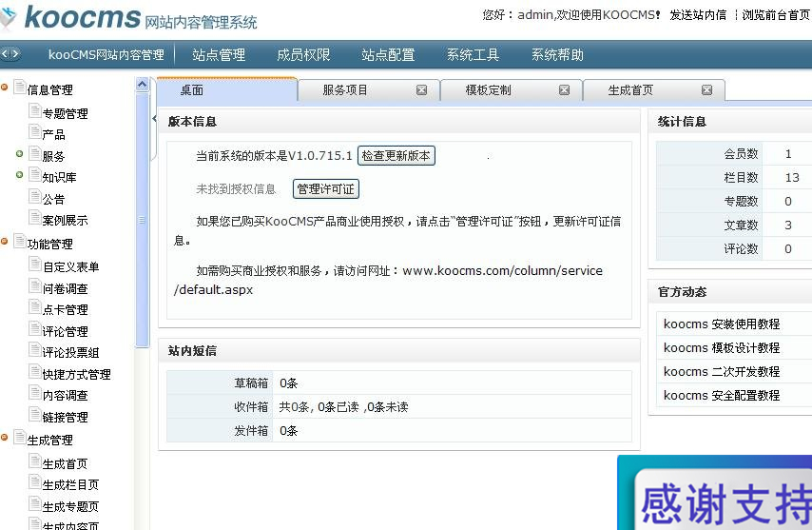Select 生成栏目页 in the tree
Viewport: 812px width, 530px height.
tap(71, 485)
